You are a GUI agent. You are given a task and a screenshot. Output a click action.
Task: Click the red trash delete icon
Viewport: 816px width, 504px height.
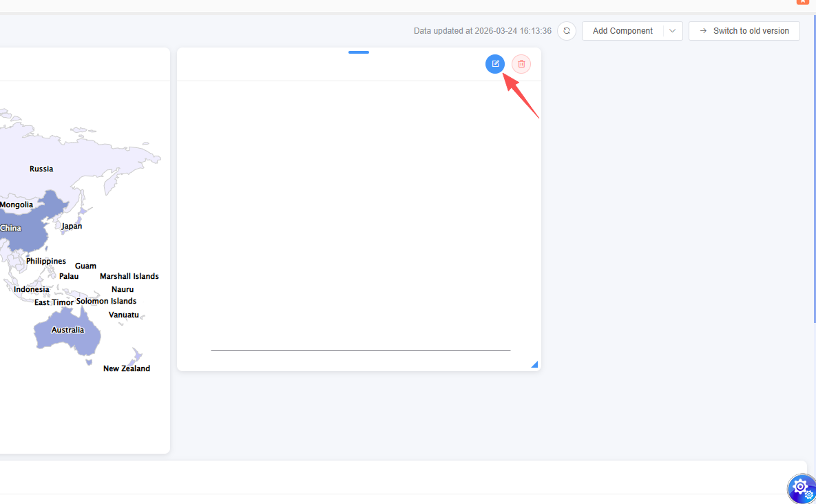(x=521, y=64)
